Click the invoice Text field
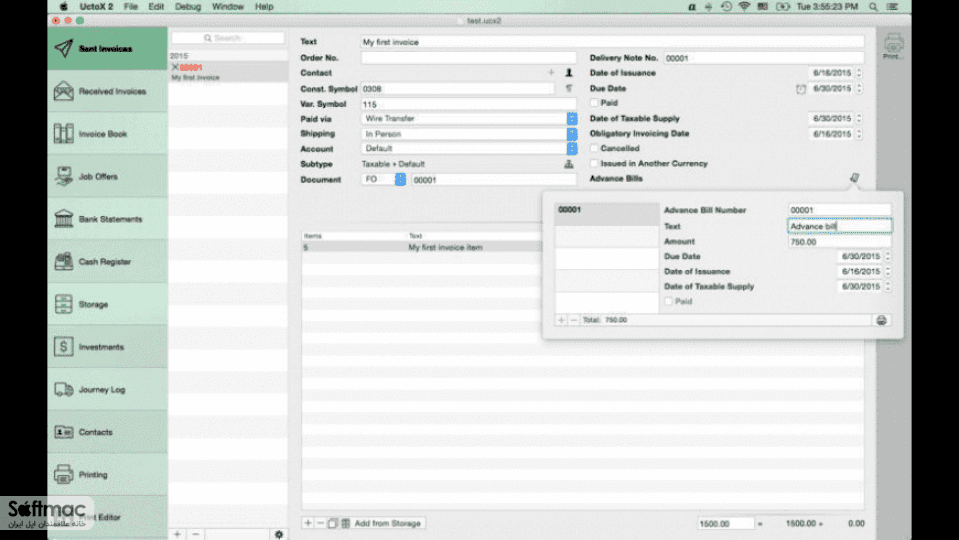This screenshot has width=959, height=540. 612,42
